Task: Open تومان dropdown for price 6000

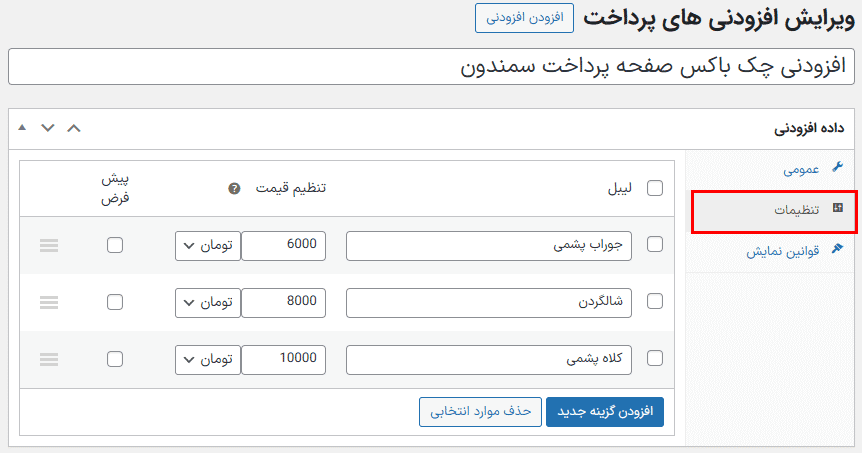Action: click(x=208, y=246)
